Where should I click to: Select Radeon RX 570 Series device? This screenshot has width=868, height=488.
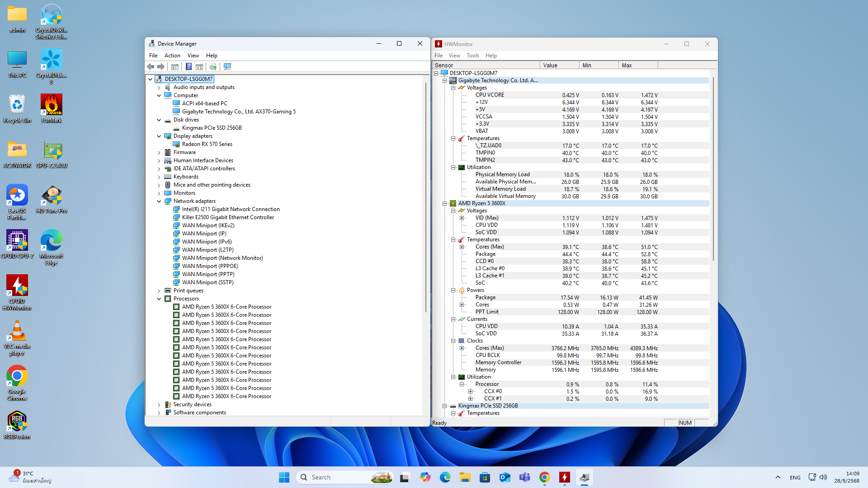[x=207, y=144]
